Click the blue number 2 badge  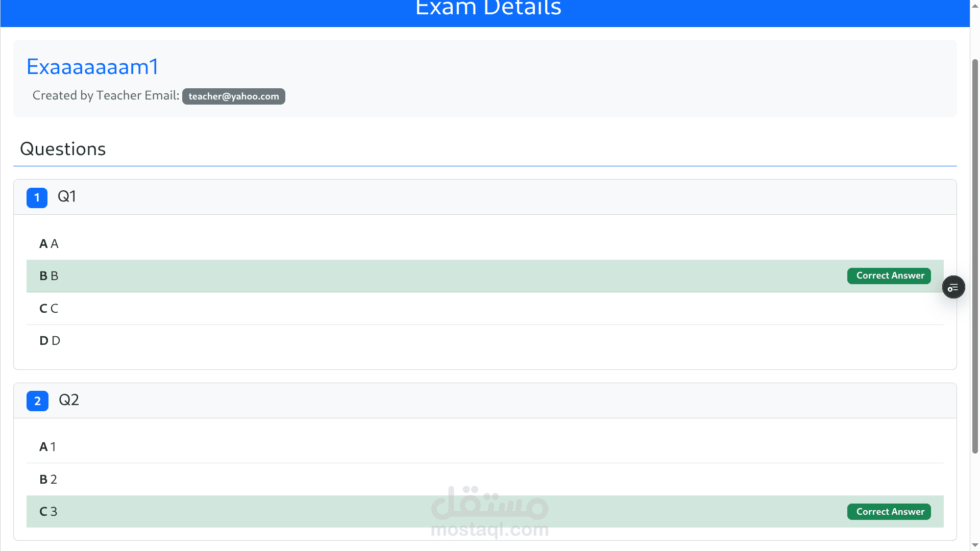(37, 401)
